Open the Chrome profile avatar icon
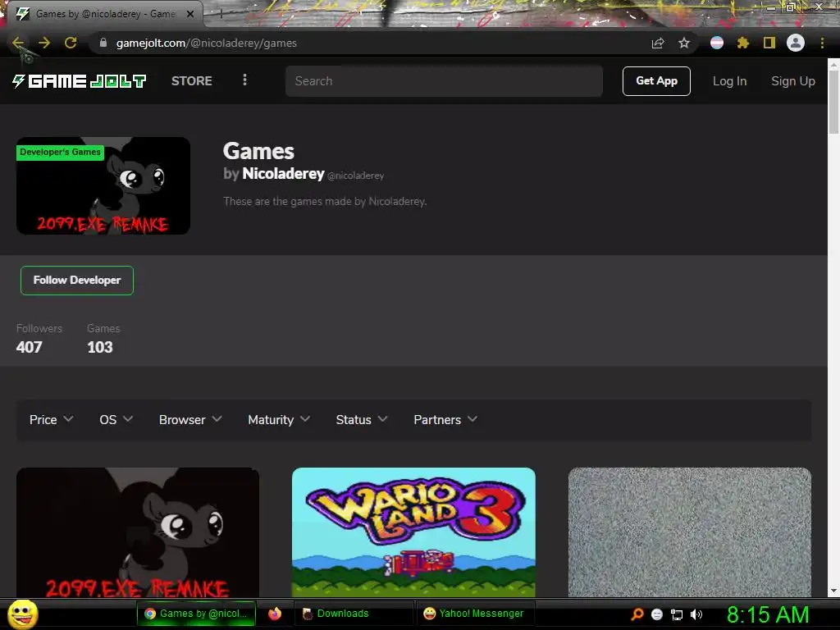 point(796,43)
